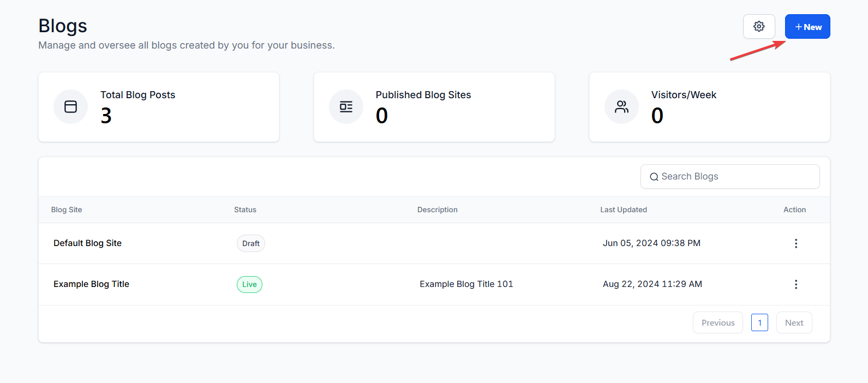Click the Live status badge

click(x=249, y=284)
